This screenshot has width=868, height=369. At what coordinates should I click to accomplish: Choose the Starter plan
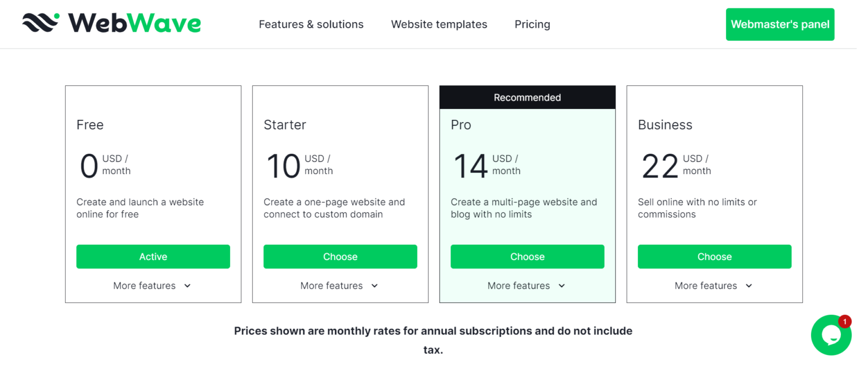point(340,257)
